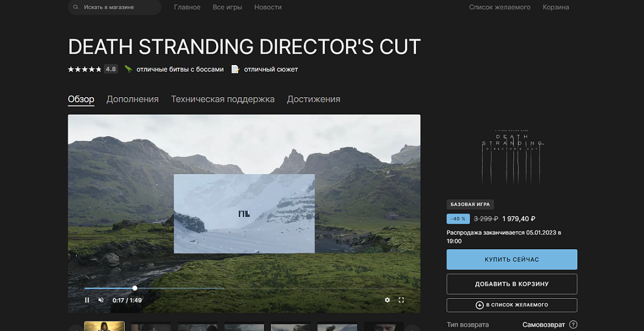
Task: Open the Все игры menu item
Action: (x=227, y=7)
